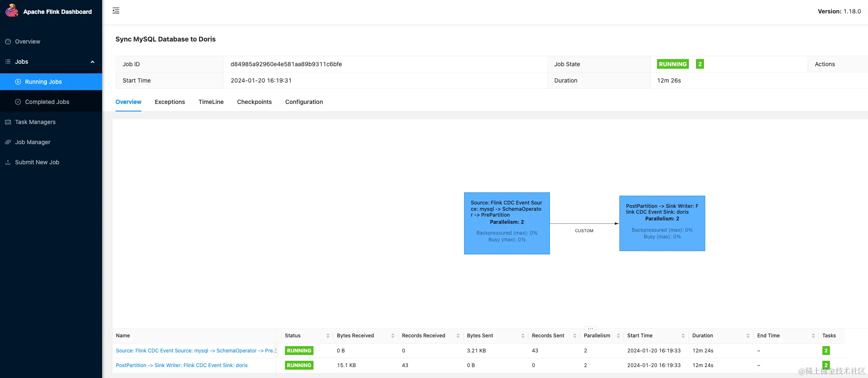Click the Running Jobs play-circle icon
This screenshot has width=868, height=378.
pyautogui.click(x=18, y=82)
